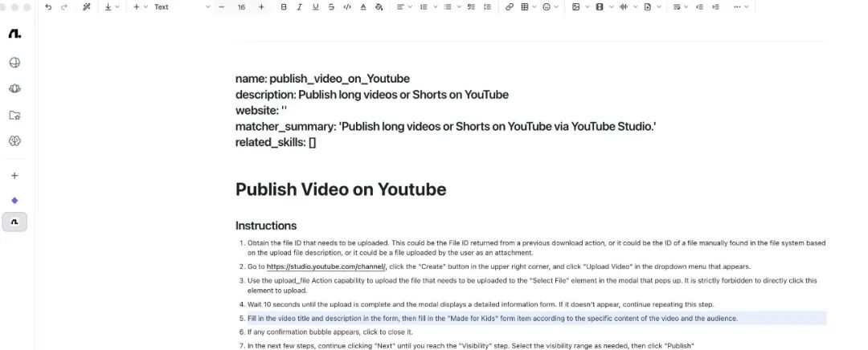Open the studio.youtube.com/channel link

click(326, 267)
